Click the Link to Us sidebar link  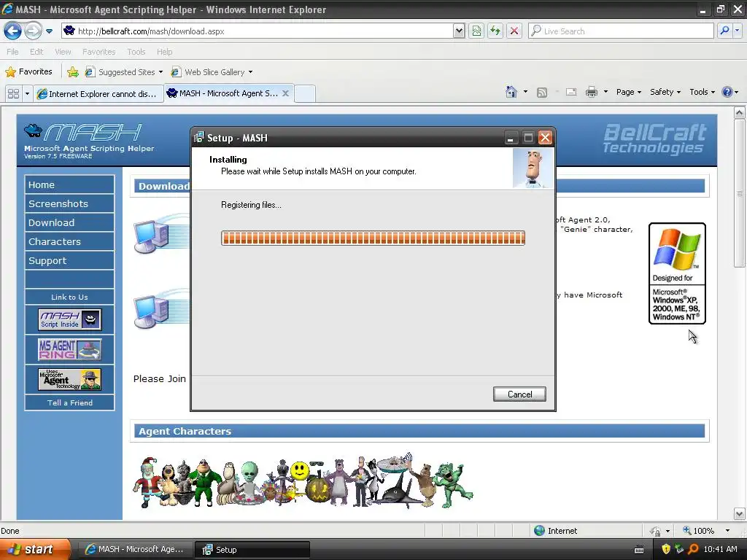point(69,297)
